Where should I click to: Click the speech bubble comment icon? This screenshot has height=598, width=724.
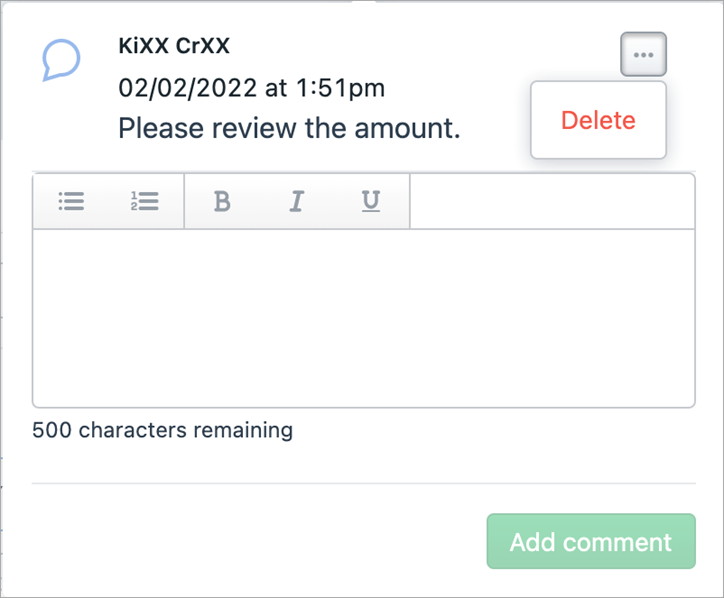(61, 61)
